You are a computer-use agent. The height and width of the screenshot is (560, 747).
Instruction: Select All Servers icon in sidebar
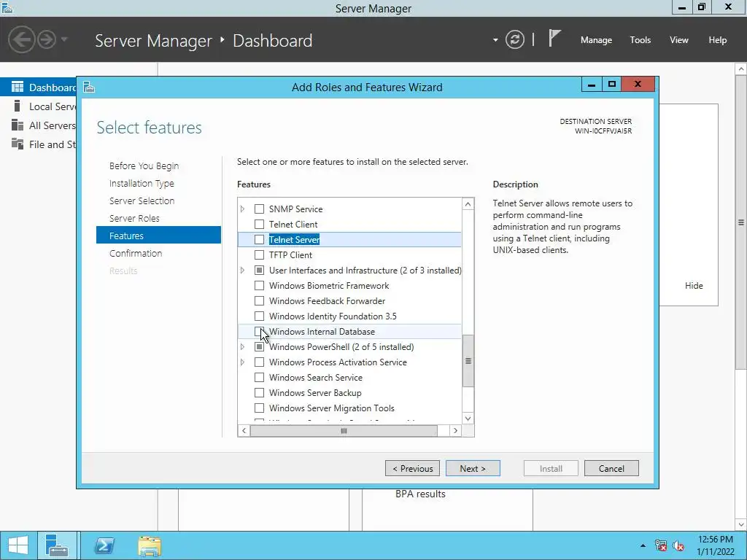point(18,125)
